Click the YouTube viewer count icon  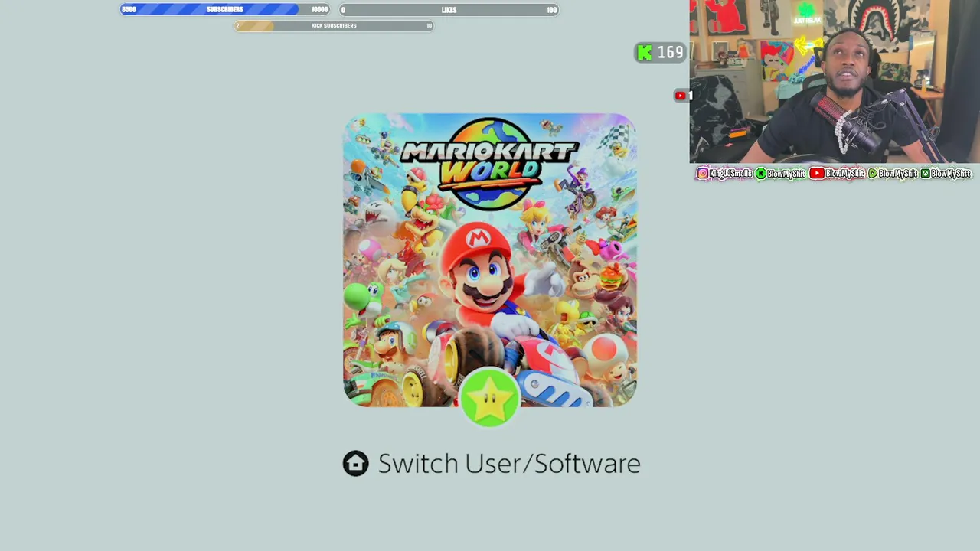(x=680, y=96)
